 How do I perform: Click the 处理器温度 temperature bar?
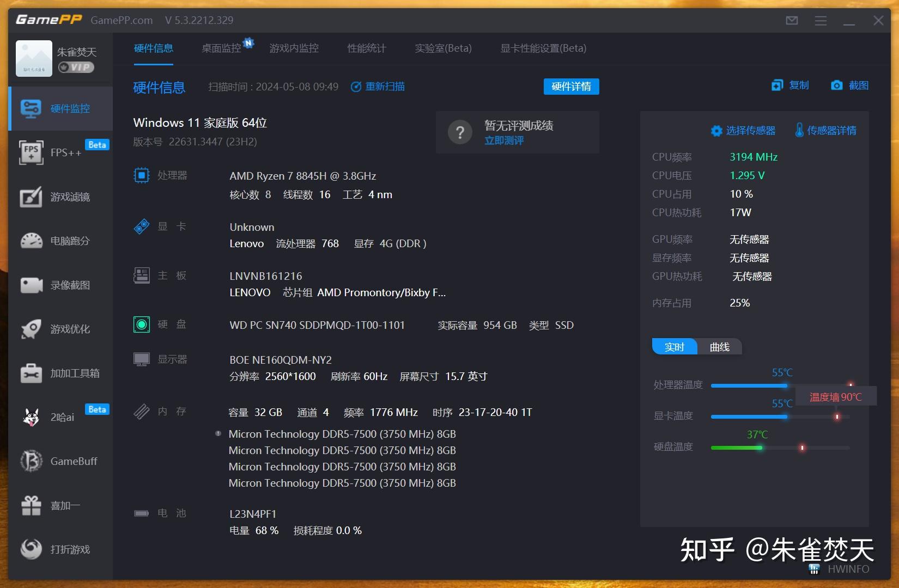[780, 385]
